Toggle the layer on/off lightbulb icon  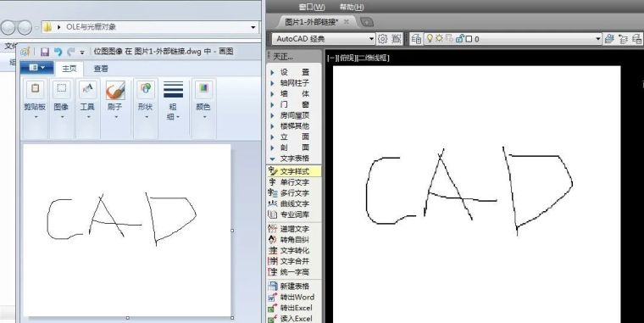pos(430,39)
